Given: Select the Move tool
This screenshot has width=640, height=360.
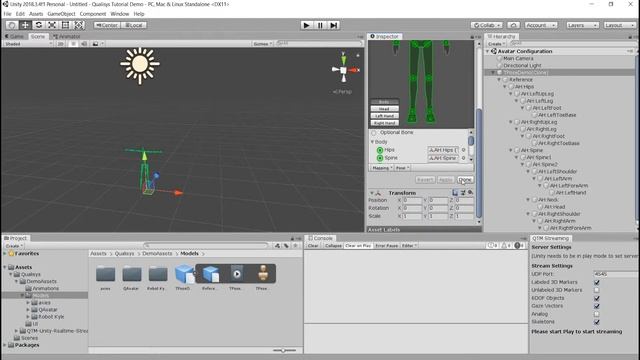Looking at the screenshot, I should coord(25,25).
